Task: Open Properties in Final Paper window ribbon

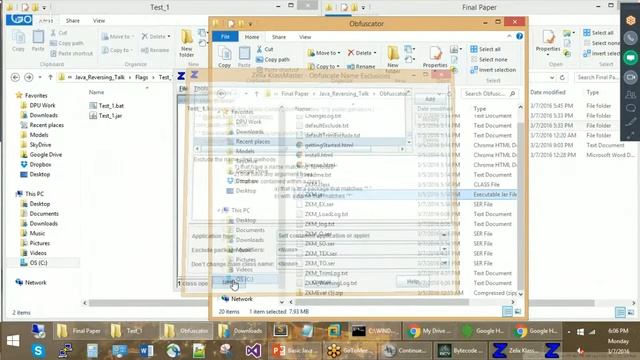Action: tap(548, 42)
